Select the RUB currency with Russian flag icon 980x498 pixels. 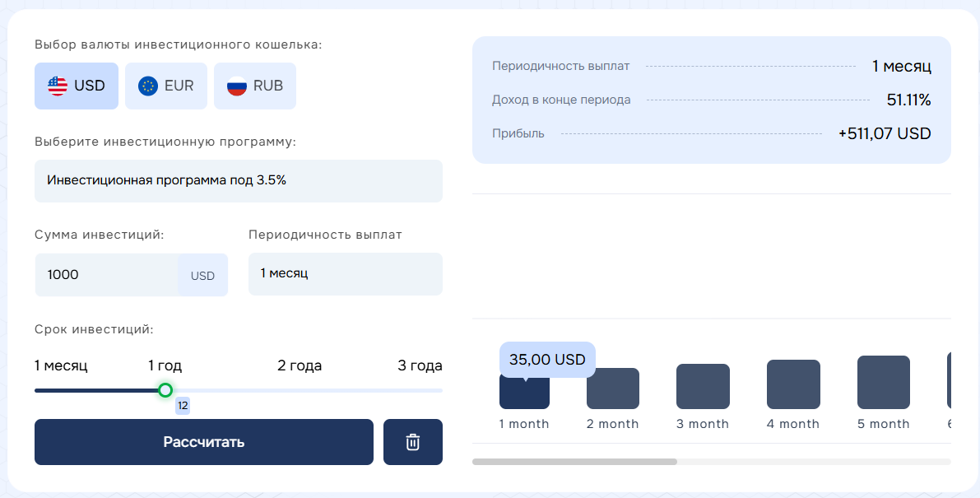255,86
